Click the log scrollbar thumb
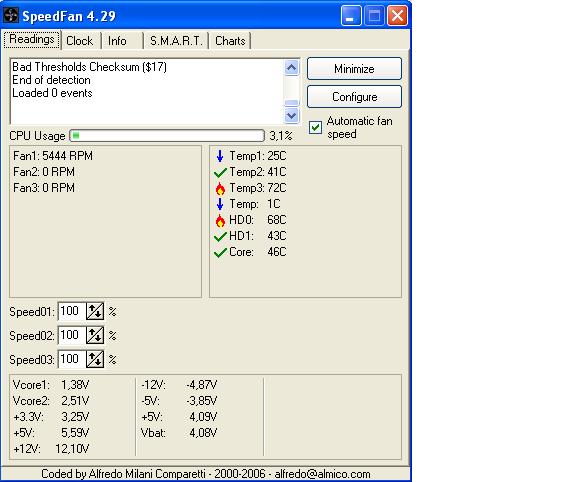The width and height of the screenshot is (576, 482). point(292,103)
